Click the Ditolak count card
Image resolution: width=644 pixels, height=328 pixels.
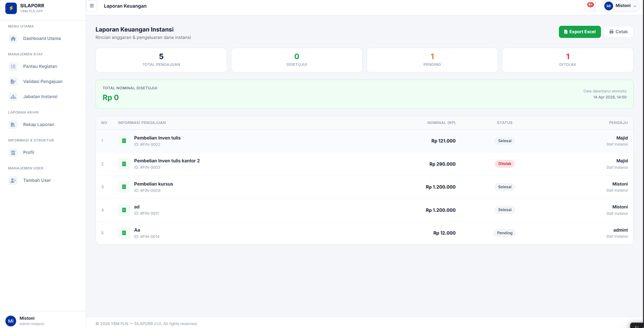click(568, 60)
